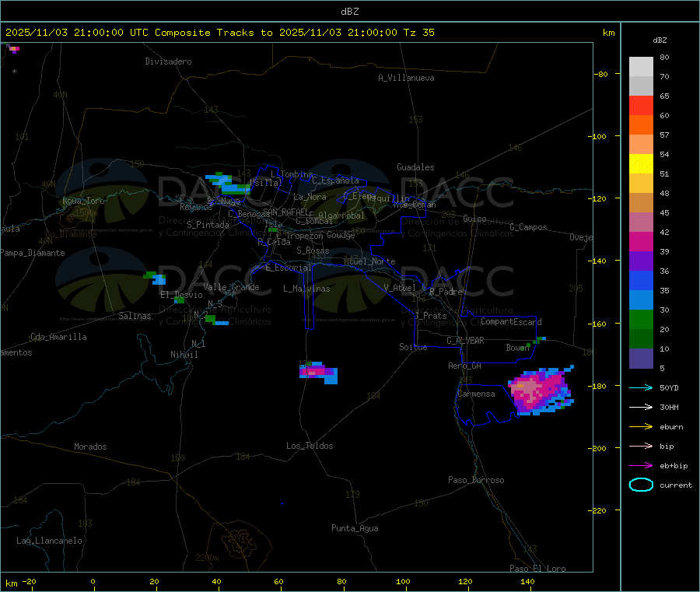Click the eb+bip magenta arrow legend icon

(641, 465)
